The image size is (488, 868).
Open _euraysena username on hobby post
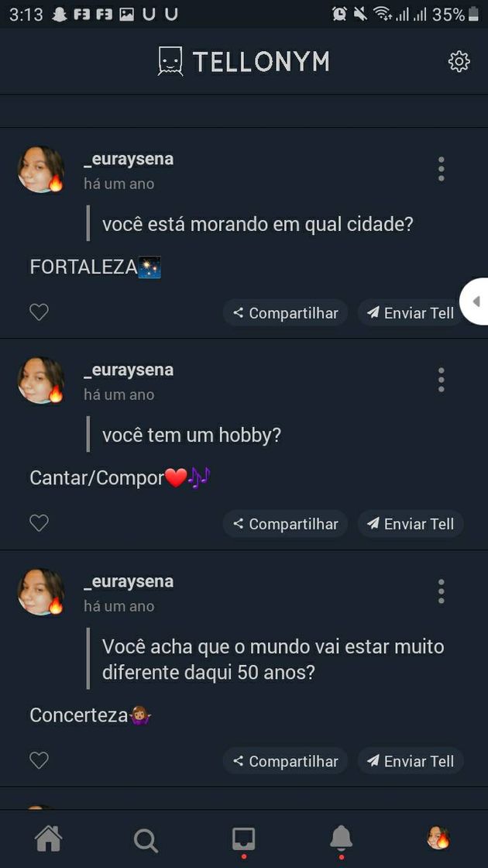(129, 370)
